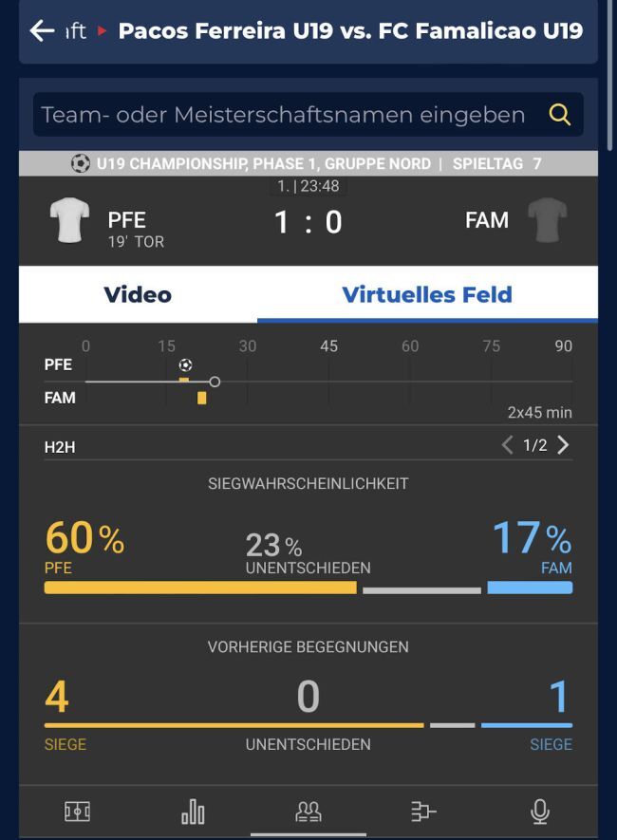Tap the microphone commentary icon
This screenshot has width=617, height=840.
click(539, 811)
